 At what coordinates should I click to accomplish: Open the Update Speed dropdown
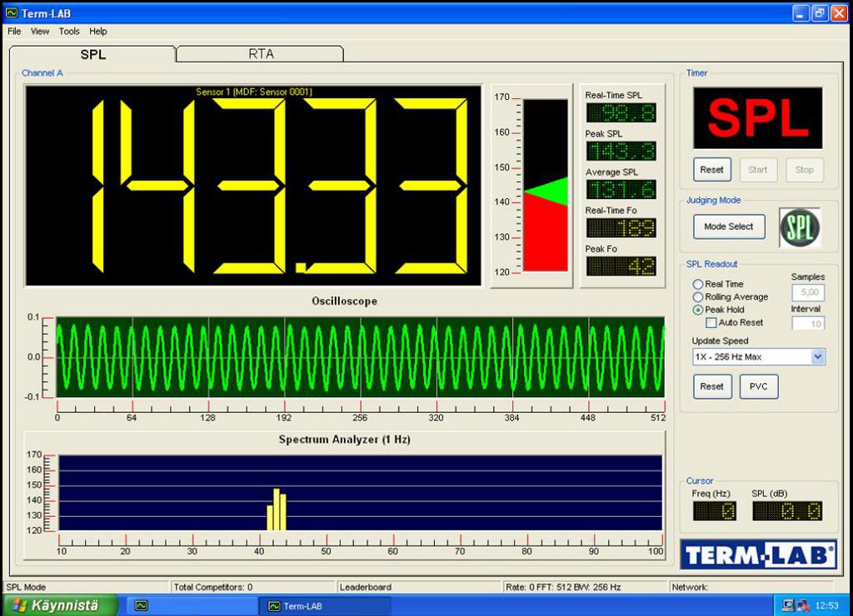817,357
